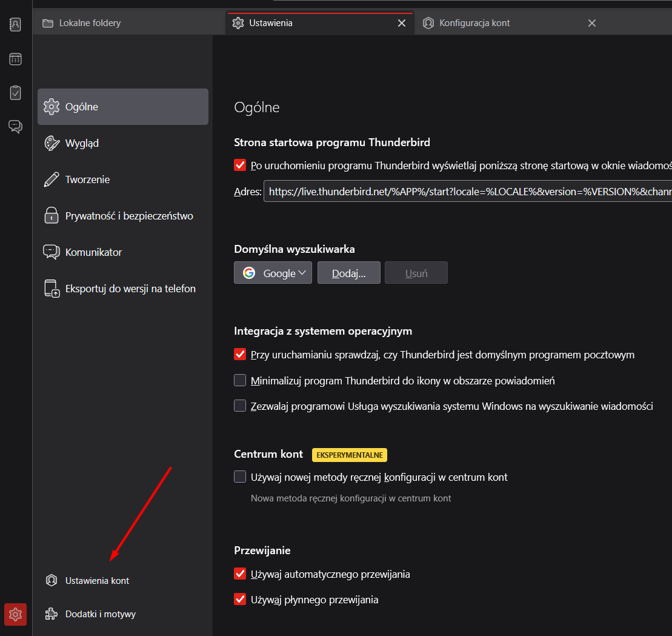Enable minimizing Thunderbird to notification area
The height and width of the screenshot is (636, 672).
[240, 380]
